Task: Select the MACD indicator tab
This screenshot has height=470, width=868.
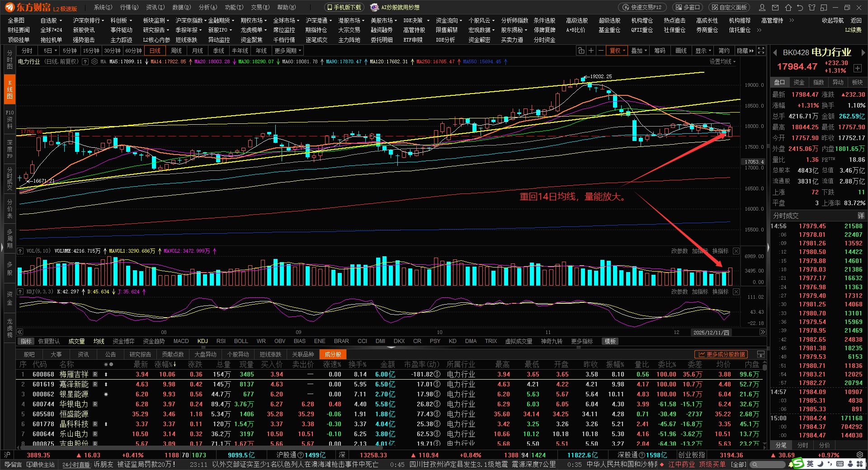Action: click(181, 341)
